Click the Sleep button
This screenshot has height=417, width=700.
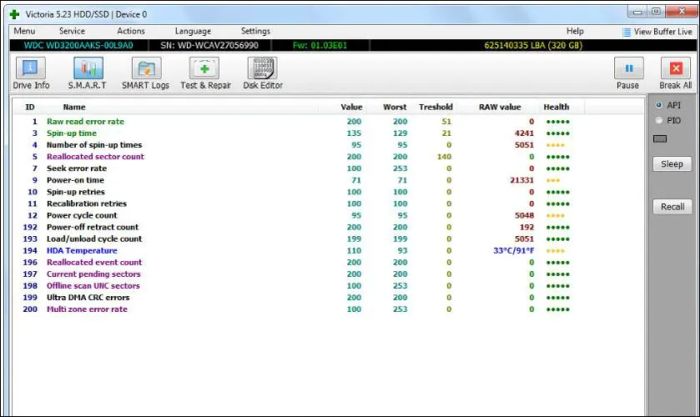(x=672, y=164)
